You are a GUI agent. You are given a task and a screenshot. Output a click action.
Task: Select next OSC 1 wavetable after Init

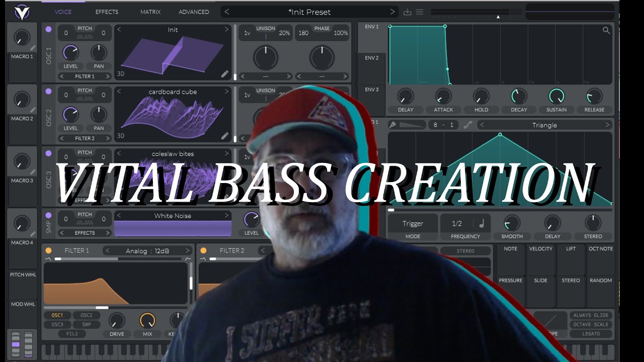click(x=226, y=30)
